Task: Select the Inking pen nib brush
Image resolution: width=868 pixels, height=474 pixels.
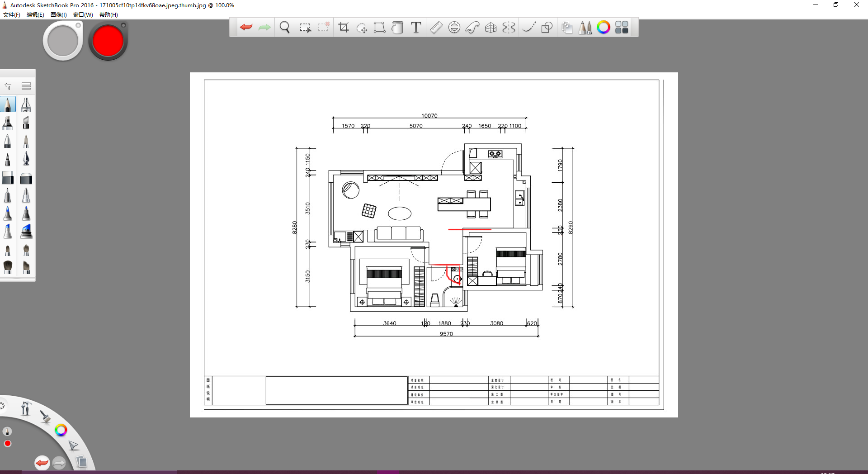Action: click(x=26, y=159)
